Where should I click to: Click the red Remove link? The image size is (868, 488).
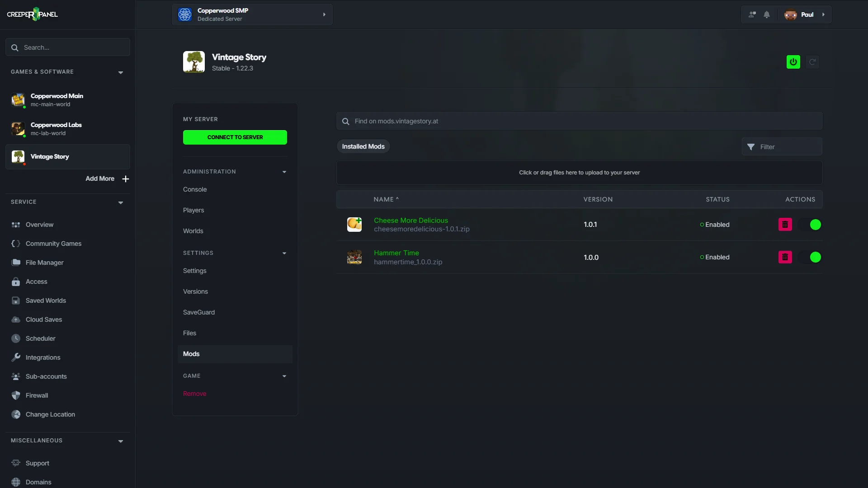pos(194,394)
